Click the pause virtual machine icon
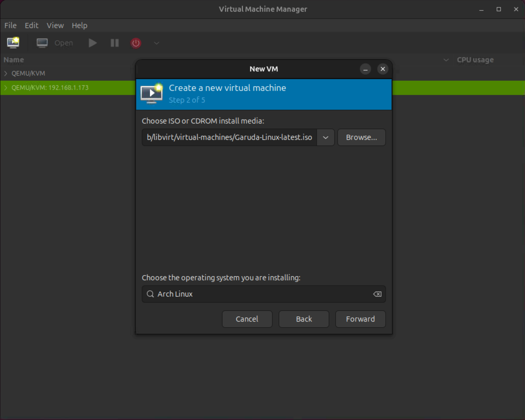The image size is (525, 420). pyautogui.click(x=114, y=43)
